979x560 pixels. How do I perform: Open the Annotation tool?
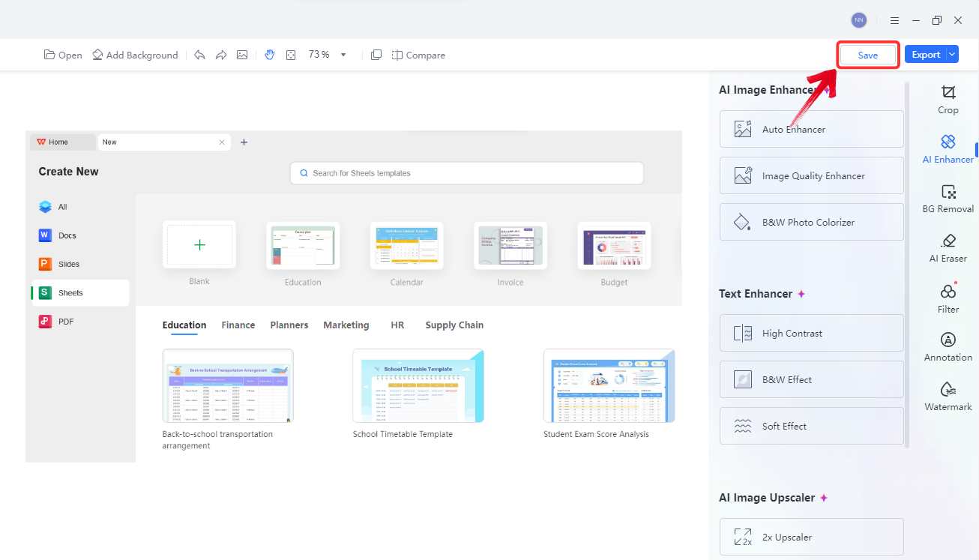pos(948,347)
